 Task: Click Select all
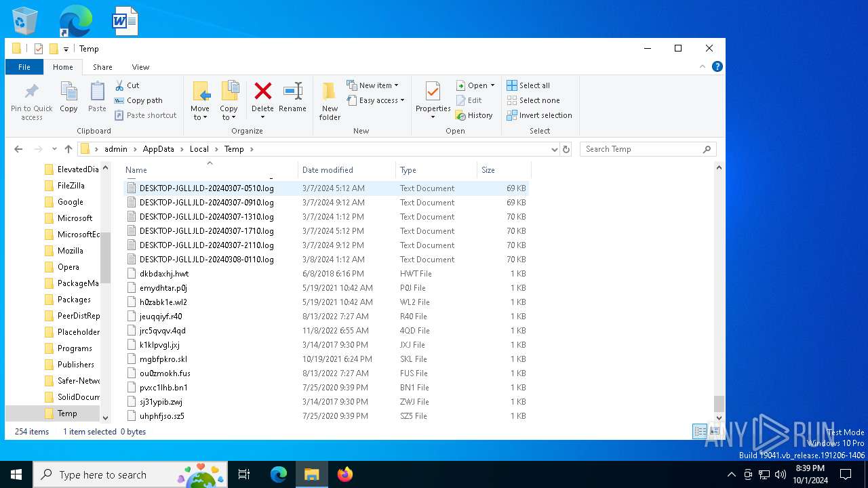[528, 85]
